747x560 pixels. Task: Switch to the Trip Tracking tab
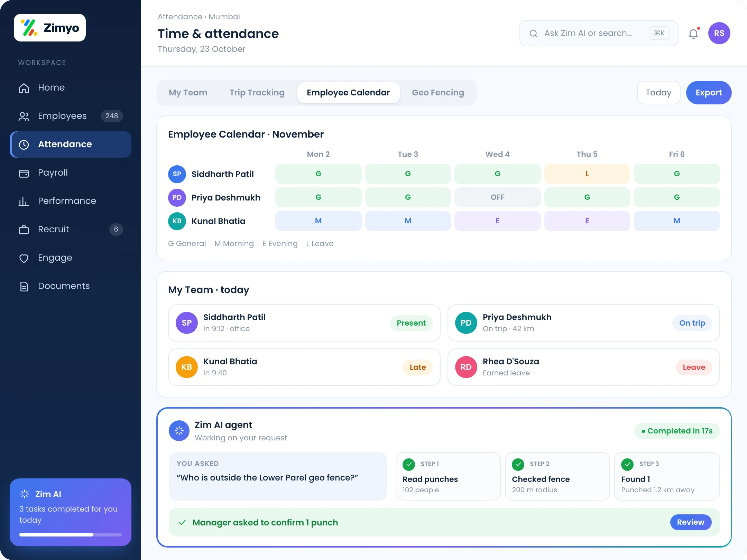coord(257,93)
